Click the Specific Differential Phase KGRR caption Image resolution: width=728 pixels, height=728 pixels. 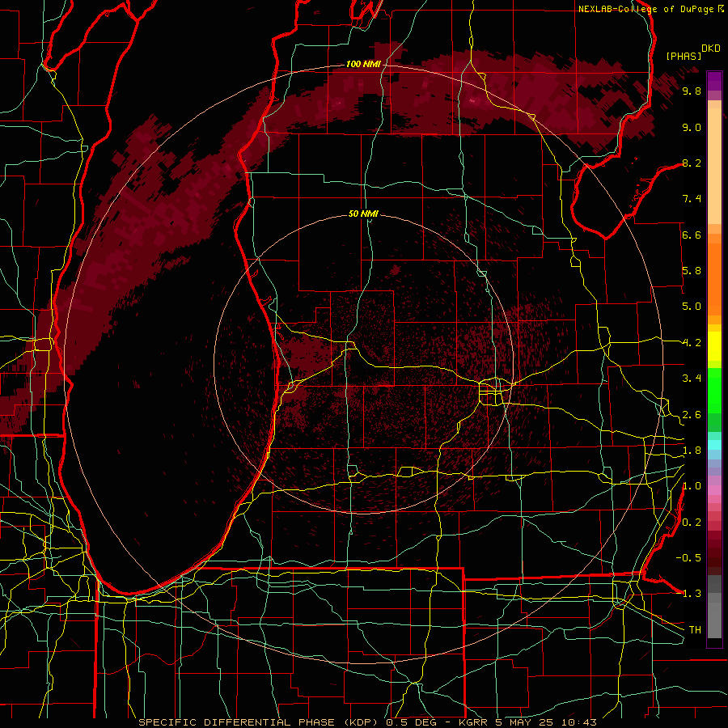point(367,722)
